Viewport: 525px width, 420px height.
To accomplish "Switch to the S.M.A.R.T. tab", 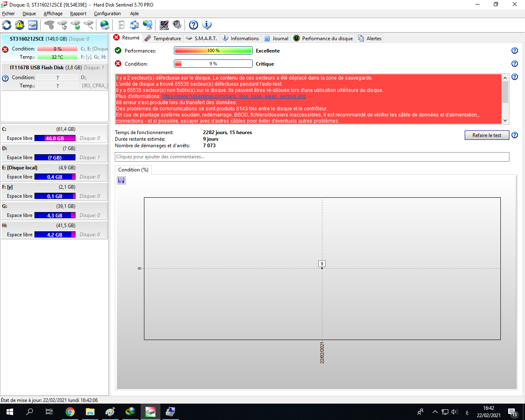I will coord(201,38).
